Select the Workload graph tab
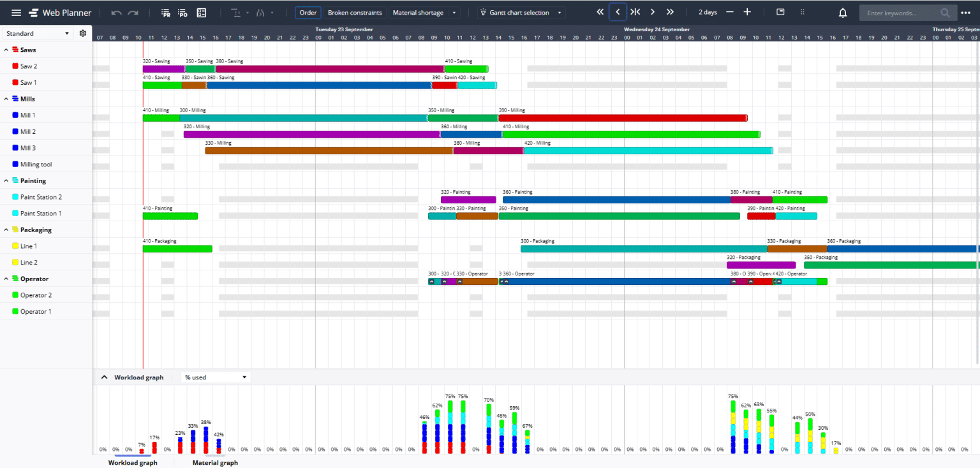This screenshot has width=980, height=468. coord(133,463)
